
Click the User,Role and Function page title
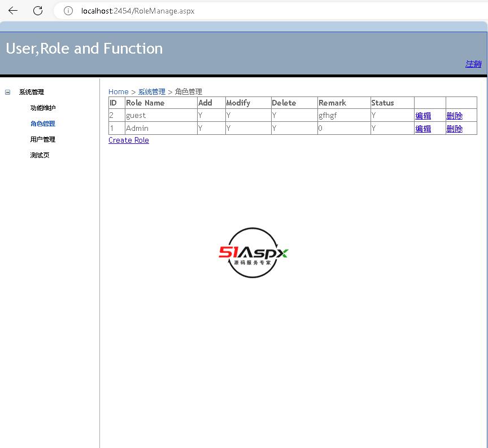point(84,49)
